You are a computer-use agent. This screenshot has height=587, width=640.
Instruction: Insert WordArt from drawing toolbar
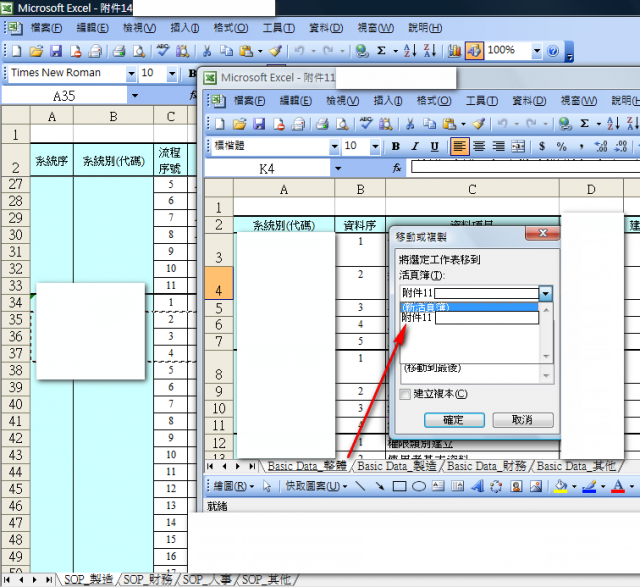pos(477,486)
